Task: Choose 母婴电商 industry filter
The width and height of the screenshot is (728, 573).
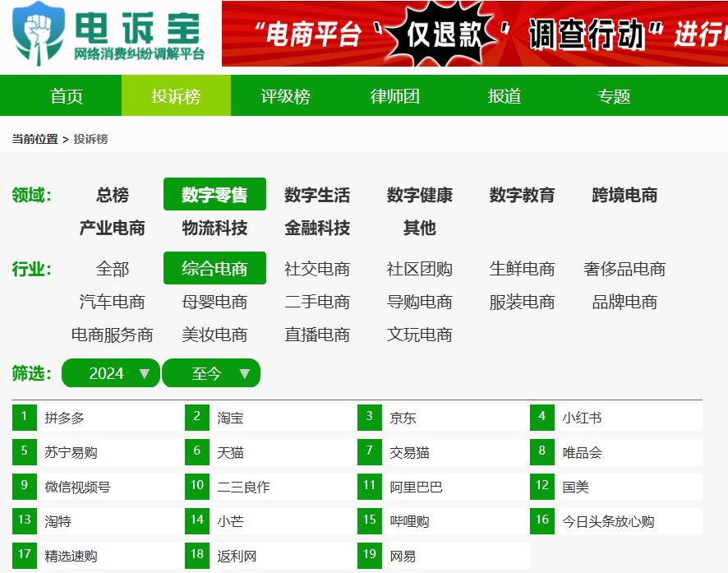Action: click(214, 302)
